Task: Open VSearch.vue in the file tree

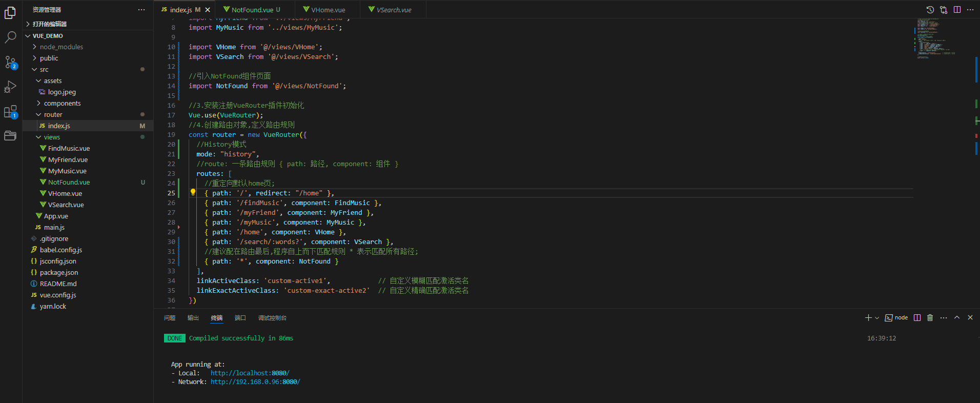Action: point(88,205)
